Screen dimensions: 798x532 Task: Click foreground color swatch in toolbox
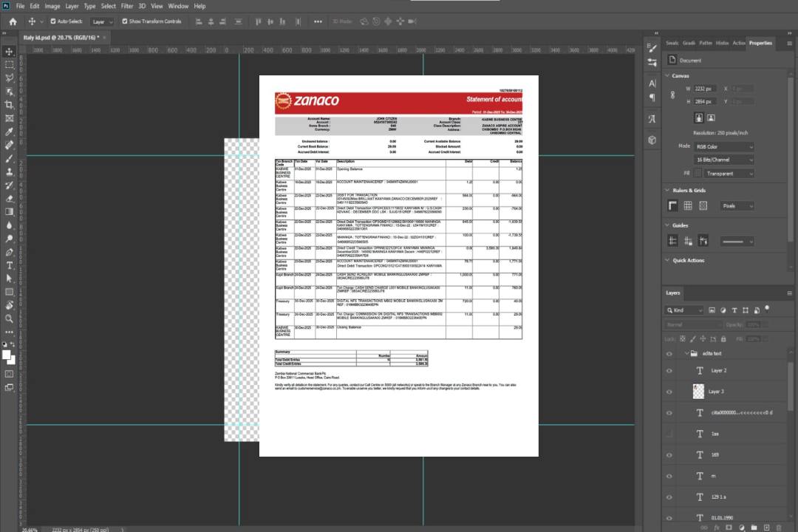6,355
